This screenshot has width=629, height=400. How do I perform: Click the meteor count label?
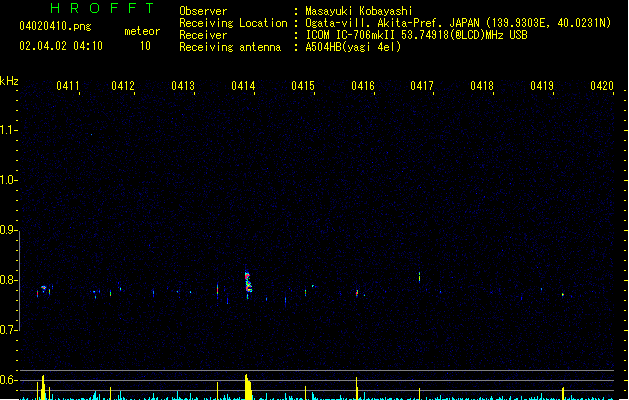coord(142,31)
